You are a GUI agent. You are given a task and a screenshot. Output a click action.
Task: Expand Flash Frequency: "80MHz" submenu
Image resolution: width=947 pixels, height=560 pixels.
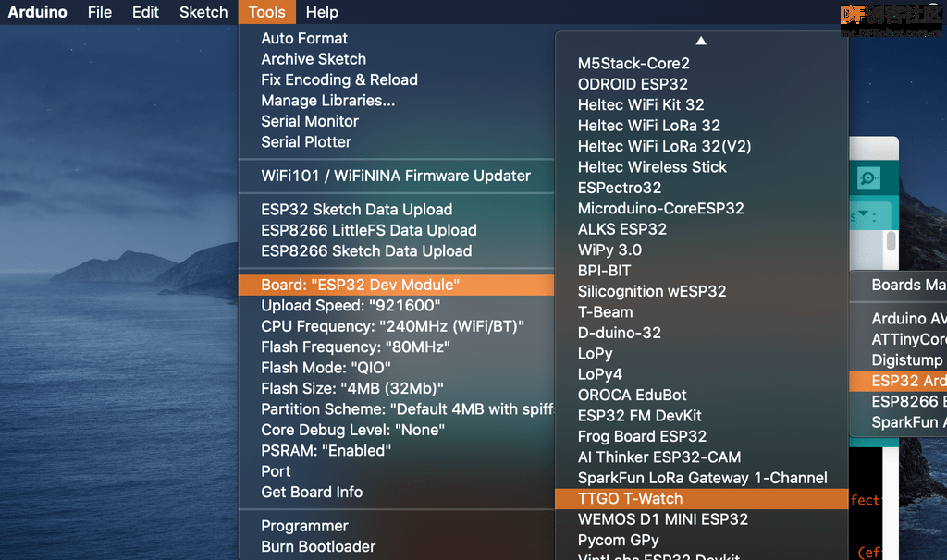(x=396, y=347)
